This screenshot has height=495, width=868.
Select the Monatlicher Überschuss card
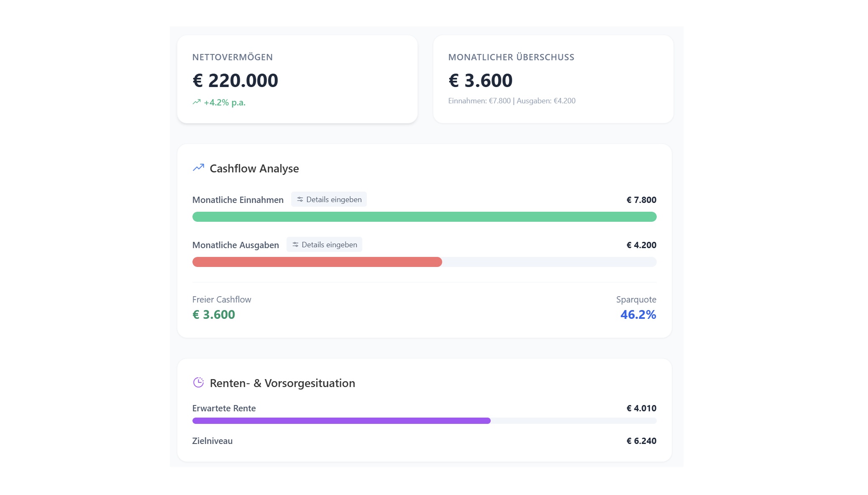554,80
